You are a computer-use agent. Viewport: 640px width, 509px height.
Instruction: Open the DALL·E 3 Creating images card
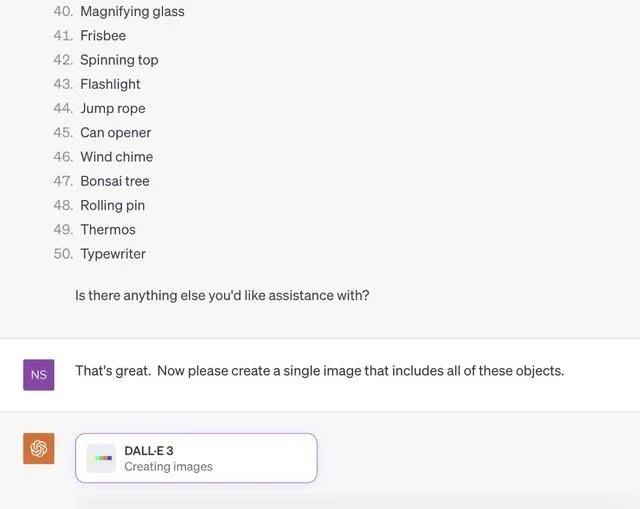[x=196, y=458]
